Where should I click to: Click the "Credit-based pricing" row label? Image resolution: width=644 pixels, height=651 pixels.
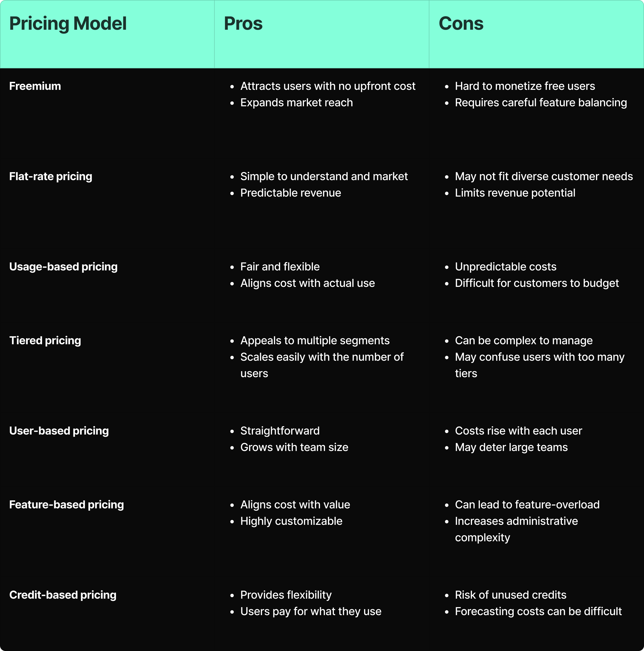coord(63,595)
